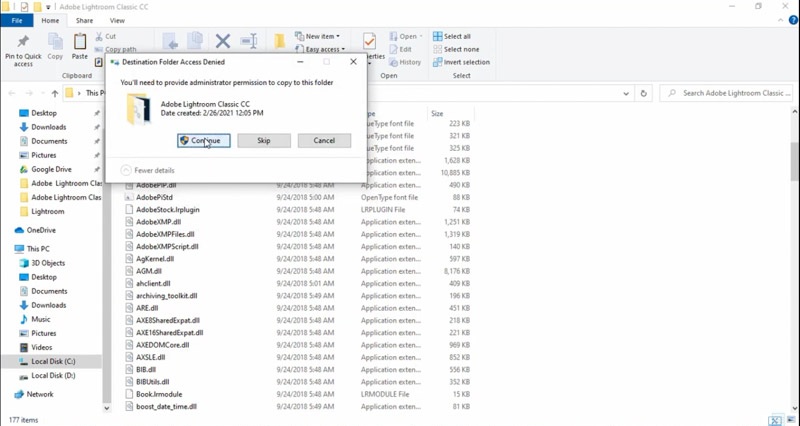Select the BIBUtils.dll file
800x426 pixels.
(x=153, y=382)
